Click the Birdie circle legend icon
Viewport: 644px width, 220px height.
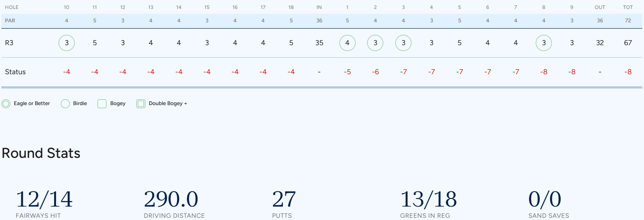[65, 104]
